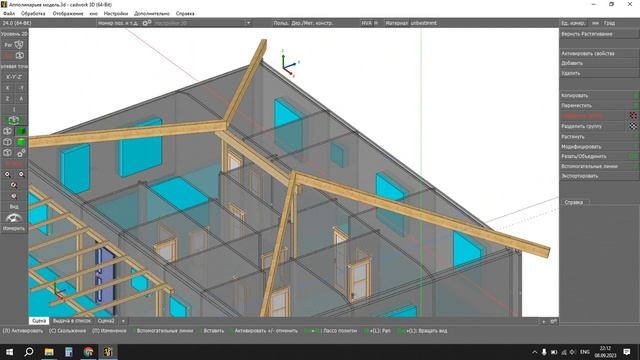Click the white checkered split-group icon

coord(633,126)
